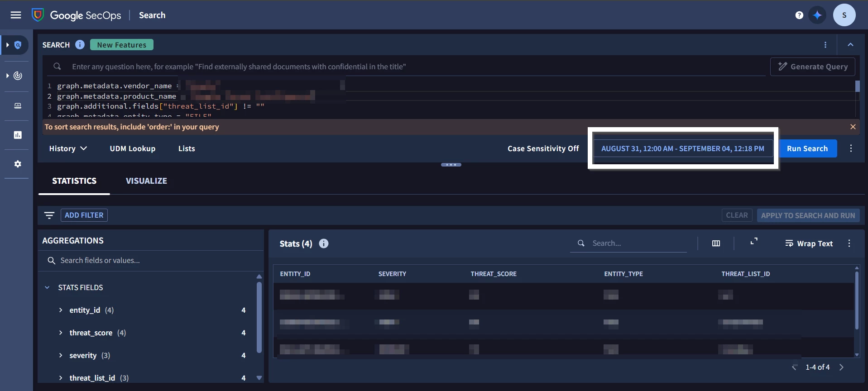Open UDM Lookup
This screenshot has height=391, width=868.
133,148
